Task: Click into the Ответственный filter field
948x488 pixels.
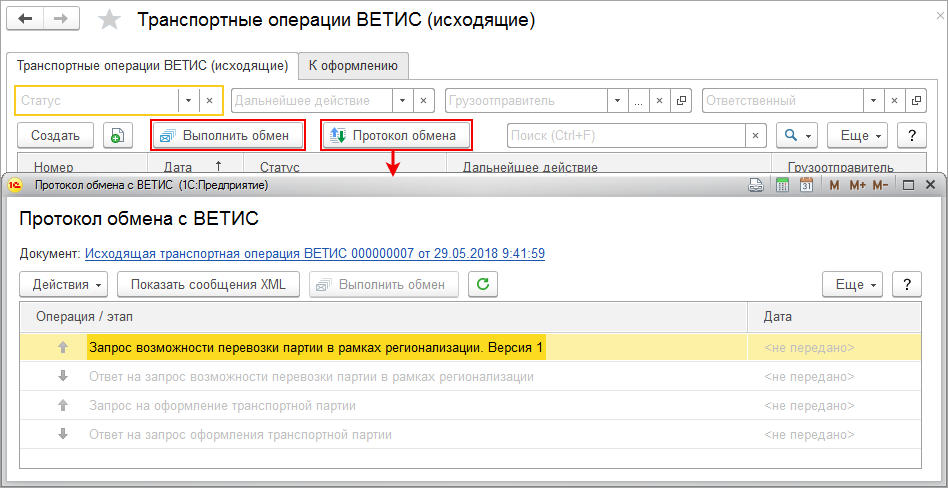Action: [784, 101]
